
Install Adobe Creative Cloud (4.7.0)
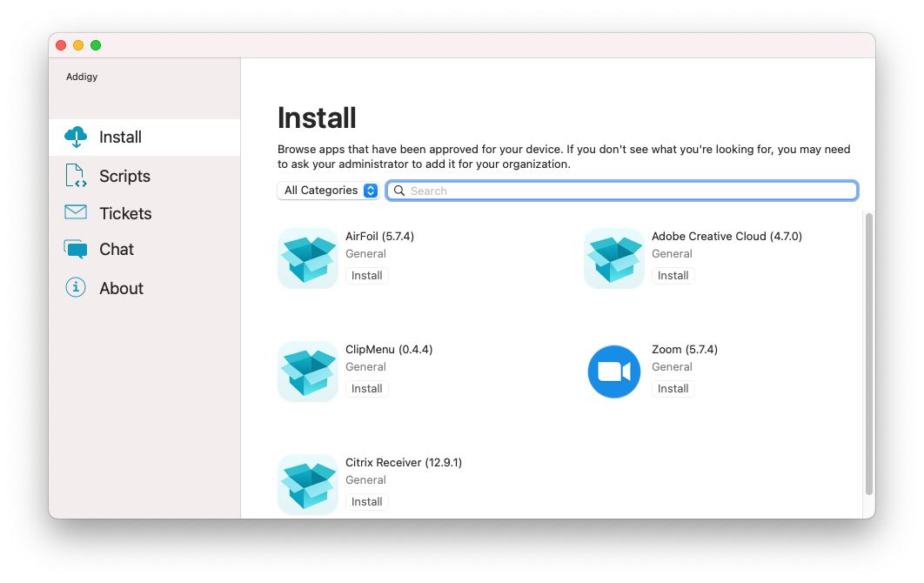point(673,275)
